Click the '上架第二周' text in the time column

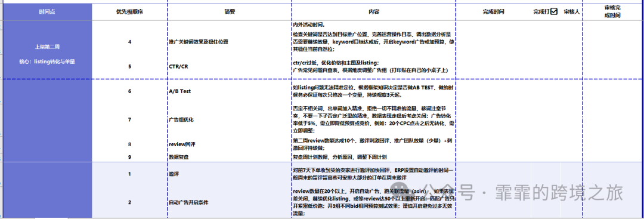point(47,47)
